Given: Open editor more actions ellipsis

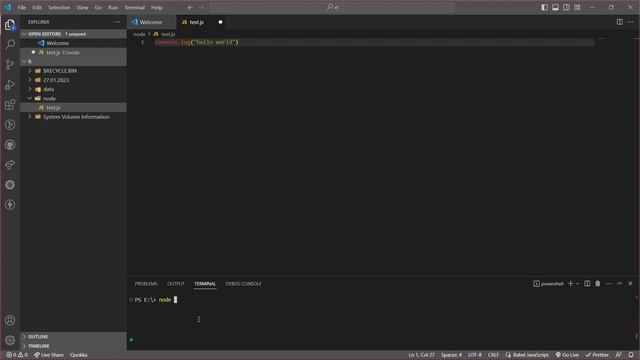Looking at the screenshot, I should point(631,22).
